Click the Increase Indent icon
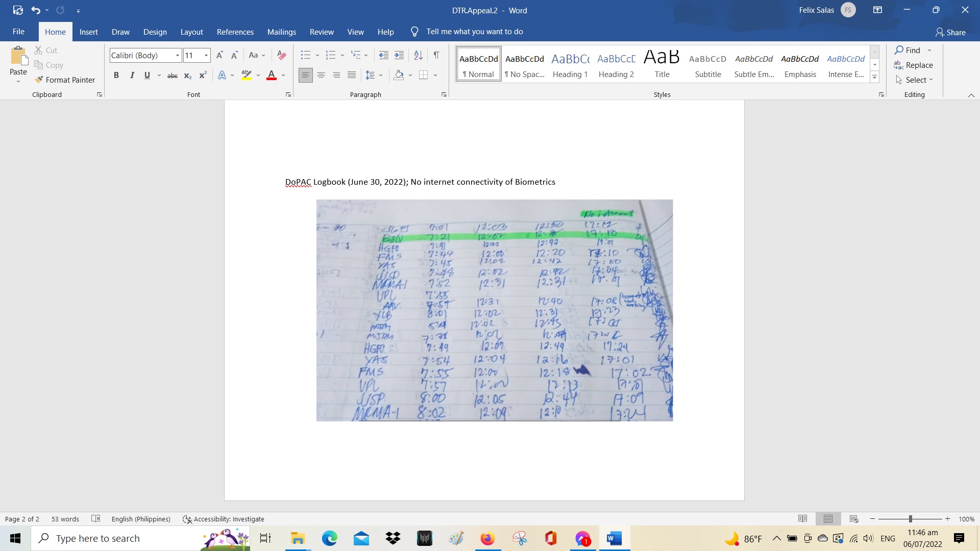Viewport: 980px width, 551px height. click(399, 55)
